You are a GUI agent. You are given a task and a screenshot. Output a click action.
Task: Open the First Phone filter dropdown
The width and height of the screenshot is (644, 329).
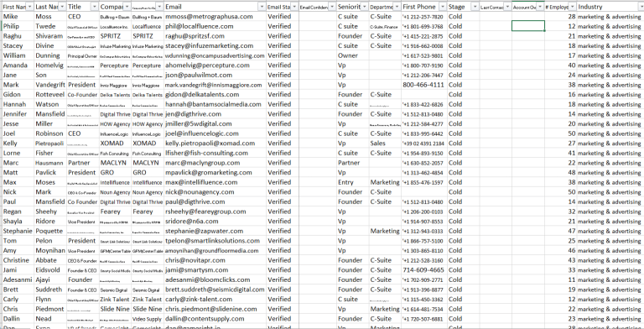click(x=443, y=7)
